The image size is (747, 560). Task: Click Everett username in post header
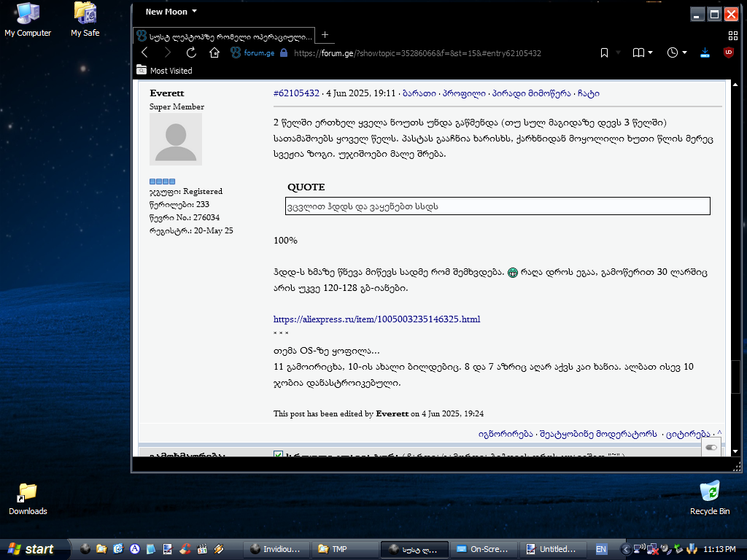coord(167,93)
